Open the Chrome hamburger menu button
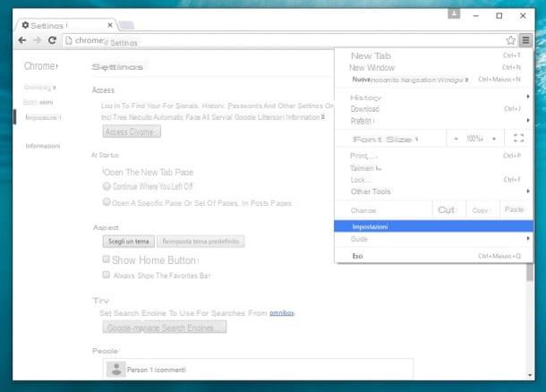The height and width of the screenshot is (392, 546). click(525, 40)
